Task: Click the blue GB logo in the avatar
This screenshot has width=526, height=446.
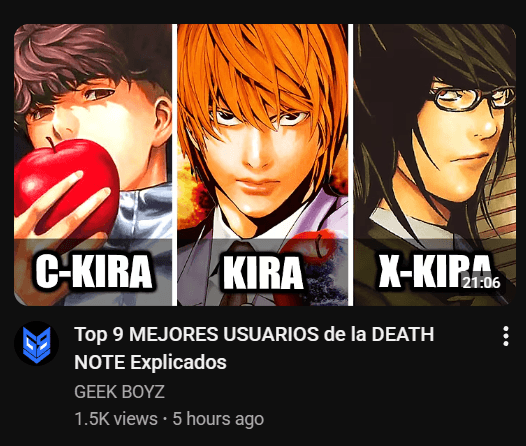Action: [x=37, y=345]
